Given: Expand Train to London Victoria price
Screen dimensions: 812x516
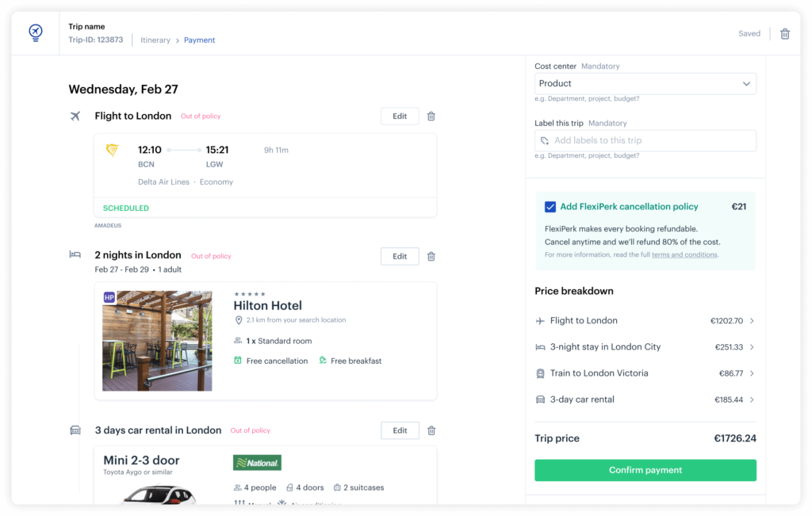Looking at the screenshot, I should coord(752,373).
